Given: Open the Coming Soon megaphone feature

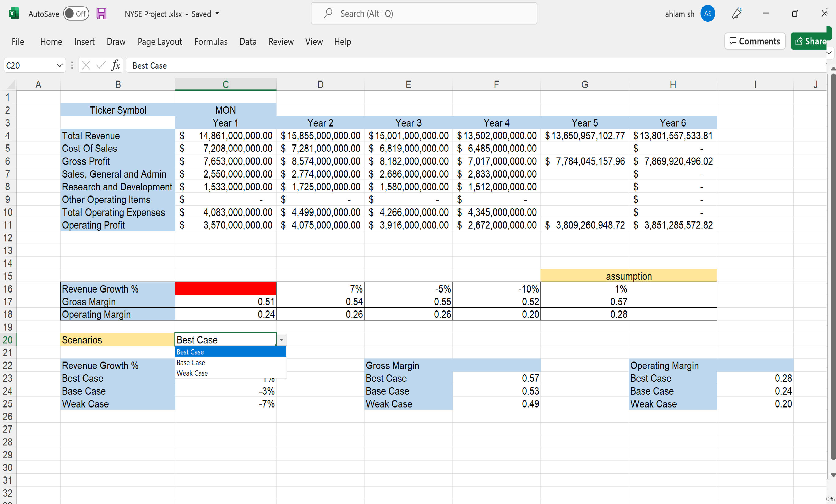Looking at the screenshot, I should [x=737, y=13].
